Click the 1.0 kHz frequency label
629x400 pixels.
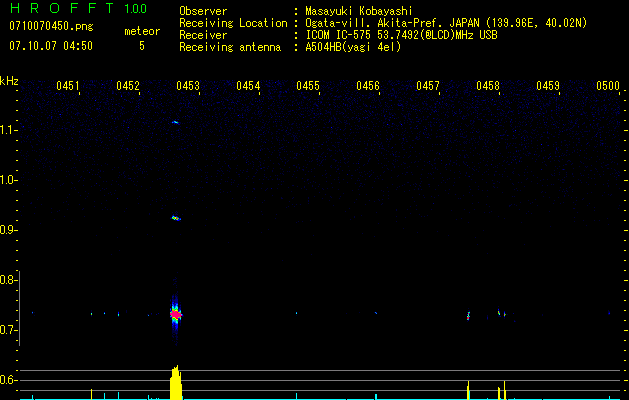(x=8, y=180)
